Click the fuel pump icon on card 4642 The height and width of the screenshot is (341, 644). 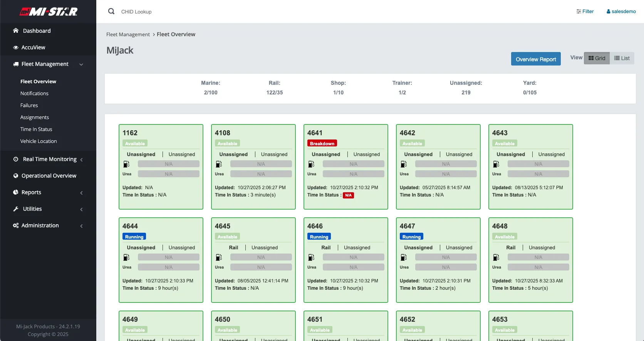[x=404, y=164]
